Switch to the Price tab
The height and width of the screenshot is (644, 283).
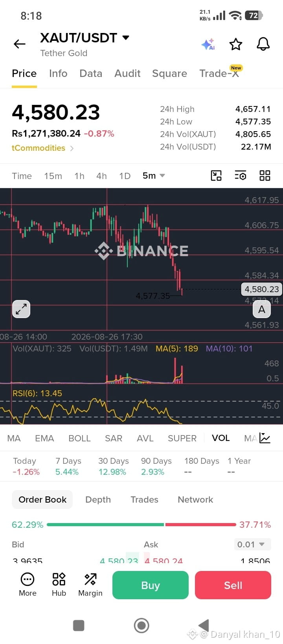pyautogui.click(x=24, y=73)
